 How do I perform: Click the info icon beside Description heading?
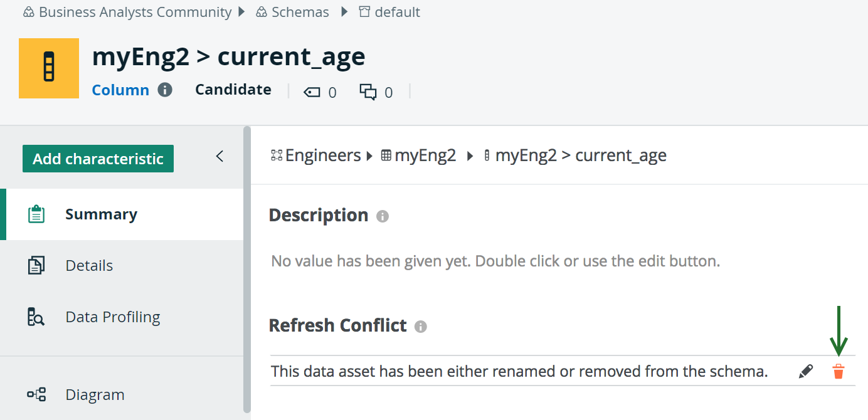pos(383,216)
